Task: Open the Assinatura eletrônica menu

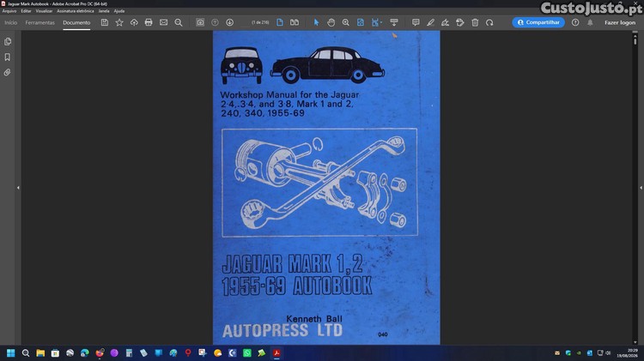Action: [76, 11]
